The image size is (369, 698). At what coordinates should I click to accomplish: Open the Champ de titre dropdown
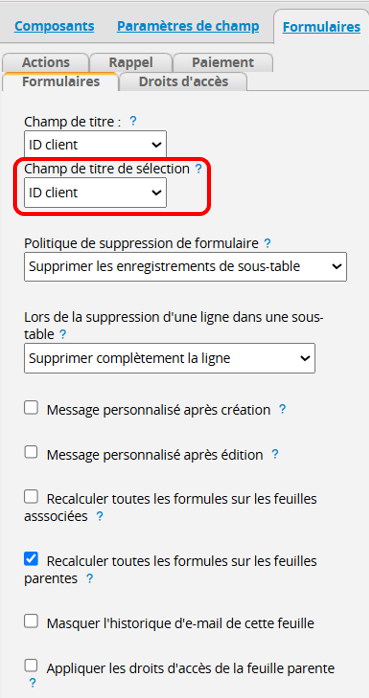95,145
